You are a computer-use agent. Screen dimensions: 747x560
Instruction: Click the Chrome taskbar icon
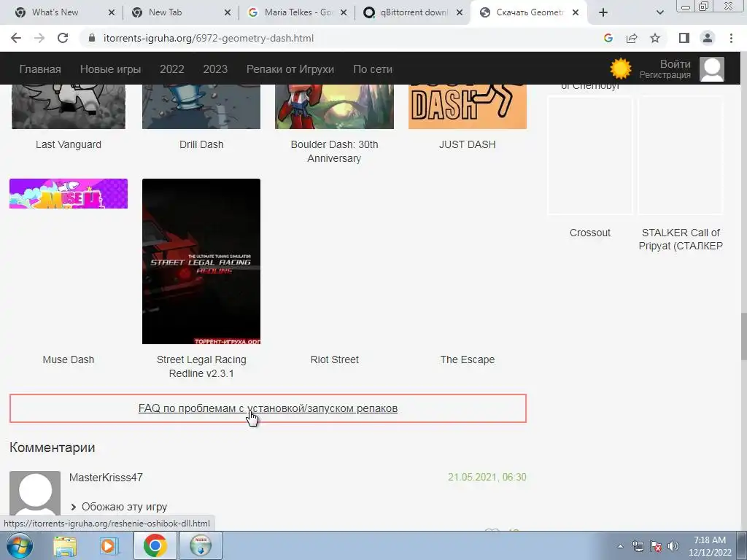click(x=155, y=545)
